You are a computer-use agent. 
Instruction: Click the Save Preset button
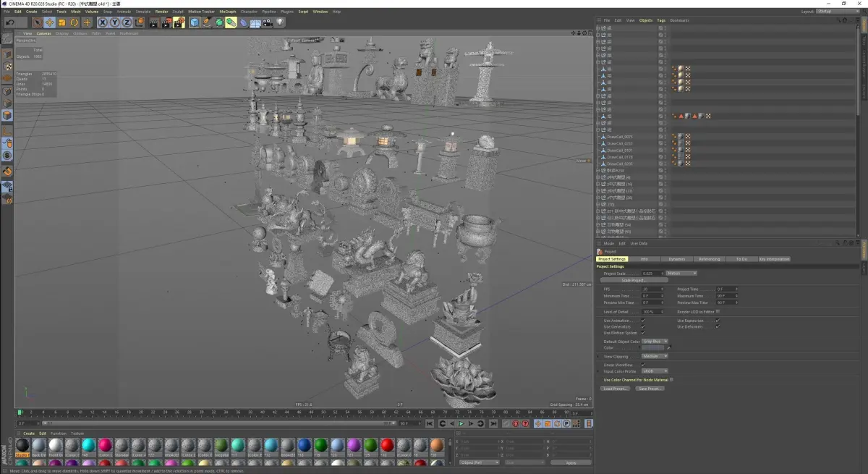point(650,389)
